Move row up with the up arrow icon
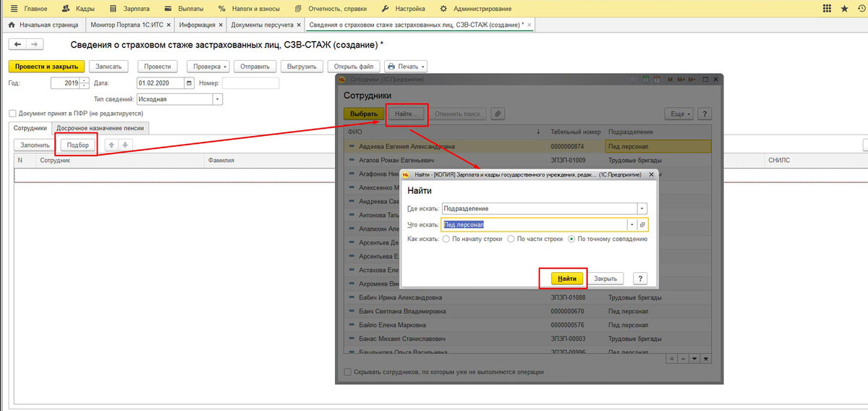 point(111,145)
